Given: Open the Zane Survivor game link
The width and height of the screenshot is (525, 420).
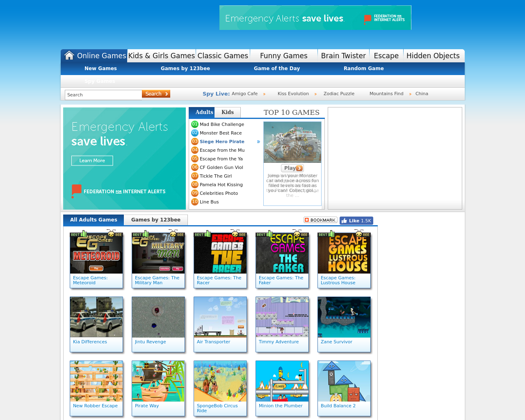Looking at the screenshot, I should click(336, 341).
